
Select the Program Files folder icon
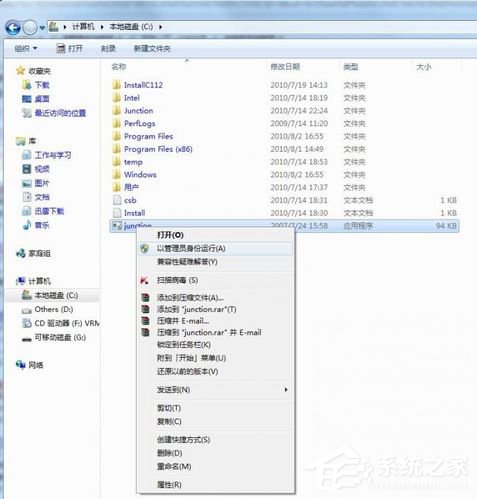[x=117, y=136]
